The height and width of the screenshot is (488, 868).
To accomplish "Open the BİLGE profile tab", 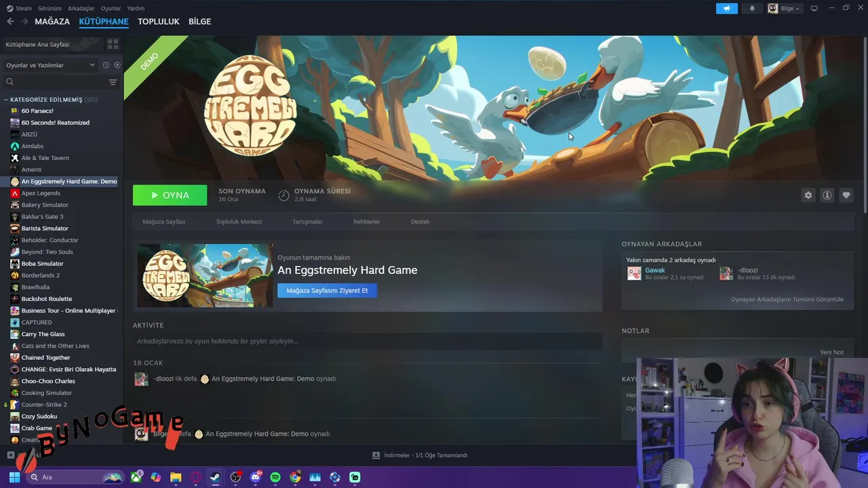I will pyautogui.click(x=200, y=22).
